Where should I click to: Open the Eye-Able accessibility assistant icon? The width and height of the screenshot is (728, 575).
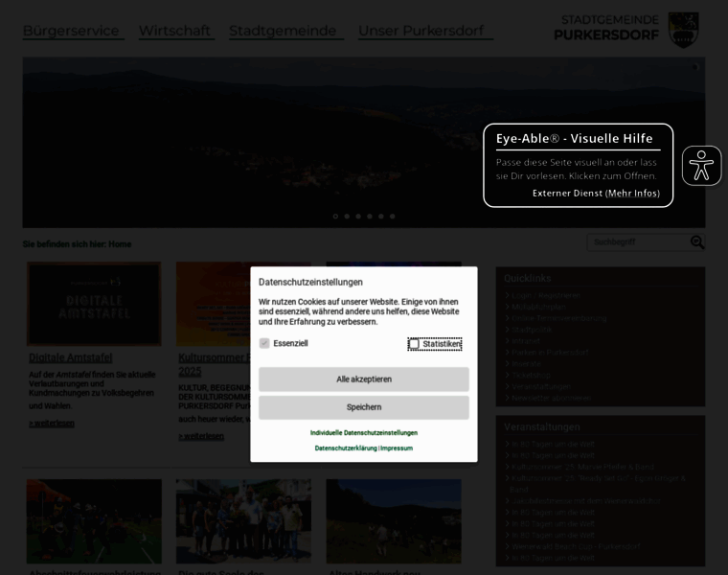pos(701,166)
